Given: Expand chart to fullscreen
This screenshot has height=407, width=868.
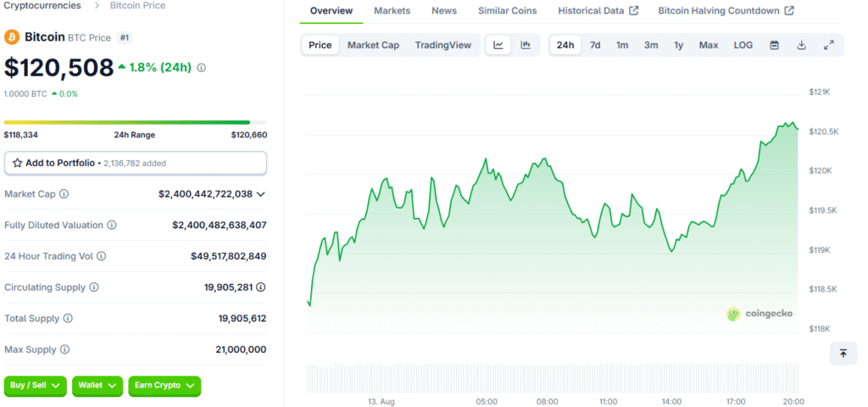Looking at the screenshot, I should click(829, 45).
